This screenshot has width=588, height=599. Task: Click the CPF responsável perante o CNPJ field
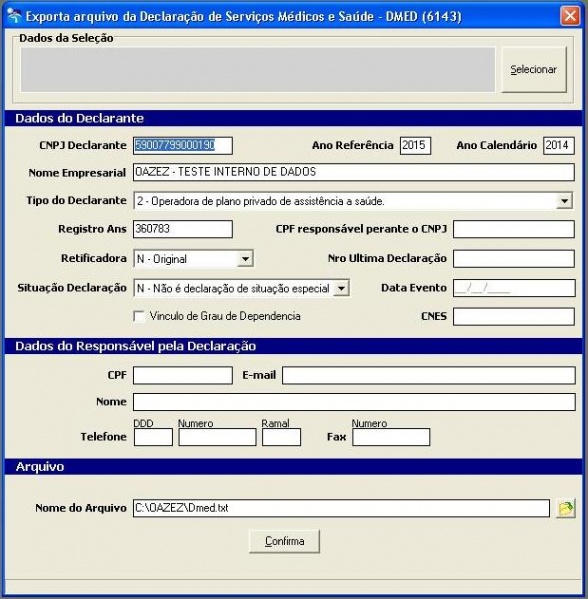pos(514,229)
